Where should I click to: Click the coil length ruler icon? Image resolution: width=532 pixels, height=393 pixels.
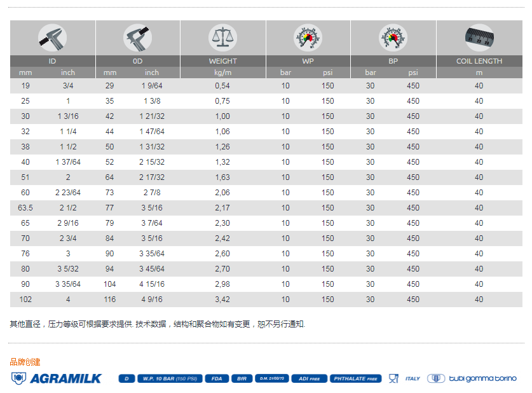tap(479, 38)
